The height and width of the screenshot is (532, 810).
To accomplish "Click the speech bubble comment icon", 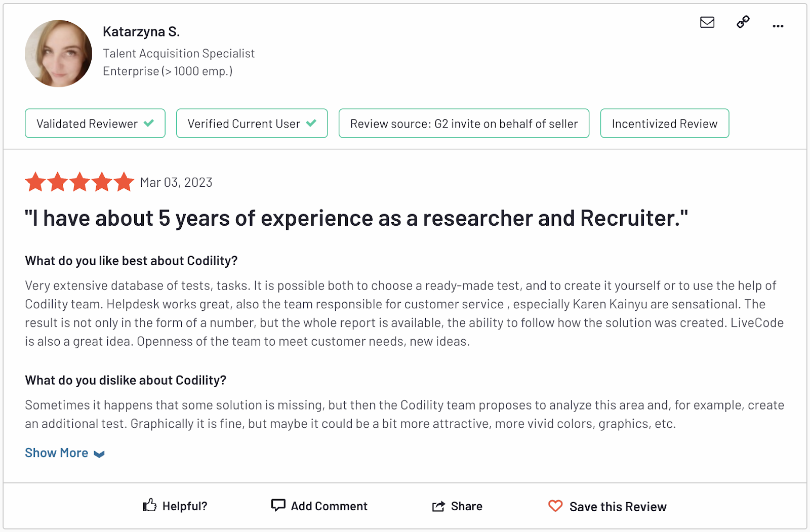I will (278, 505).
